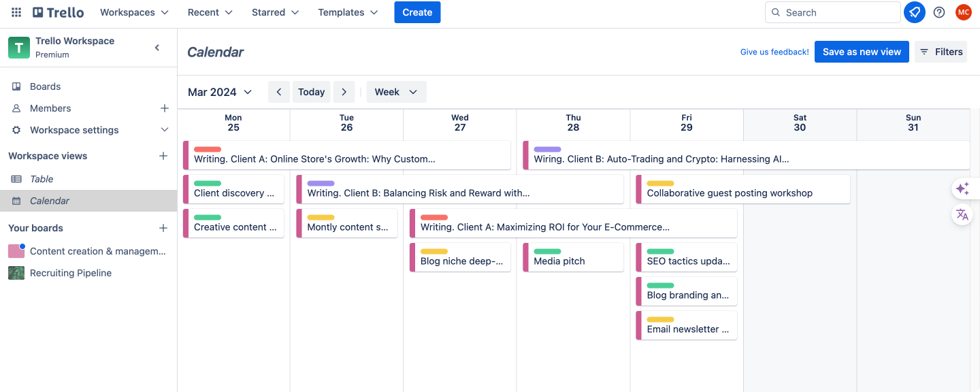Open the apps grid switcher icon
980x392 pixels.
[x=16, y=12]
